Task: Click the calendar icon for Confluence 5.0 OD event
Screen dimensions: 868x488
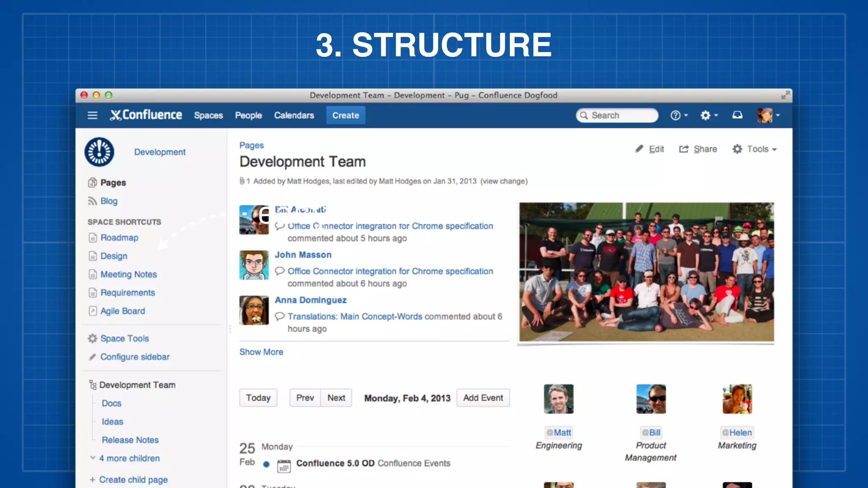Action: point(284,466)
